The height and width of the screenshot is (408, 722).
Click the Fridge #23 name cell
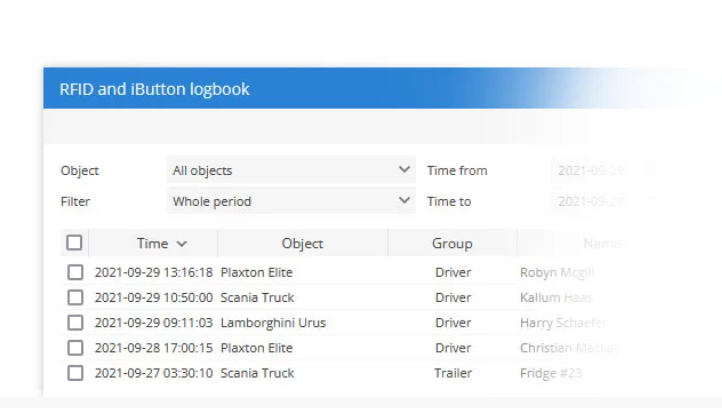coord(551,373)
